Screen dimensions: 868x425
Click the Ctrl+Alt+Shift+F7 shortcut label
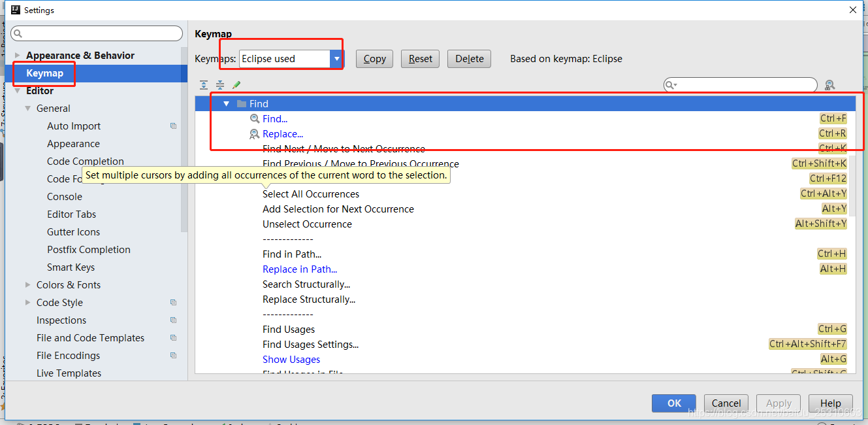click(808, 344)
